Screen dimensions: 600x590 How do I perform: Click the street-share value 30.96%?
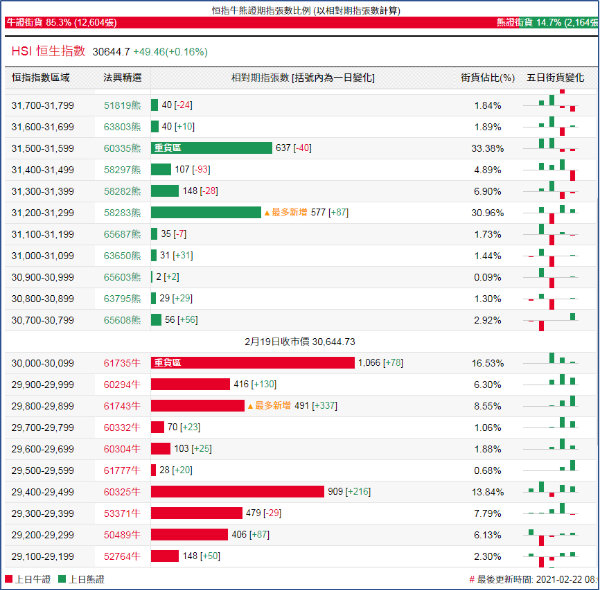(x=488, y=213)
